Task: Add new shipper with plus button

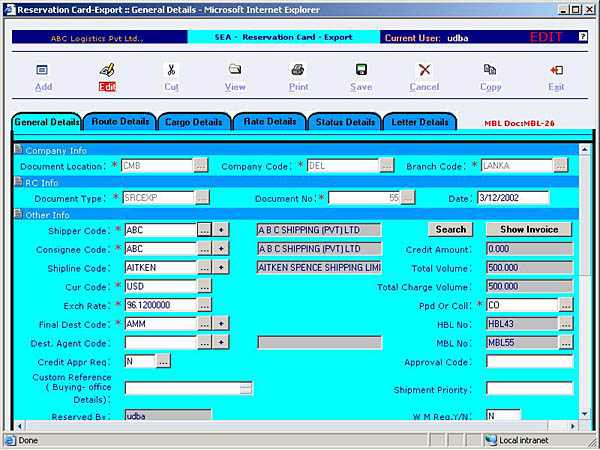Action: coord(221,230)
